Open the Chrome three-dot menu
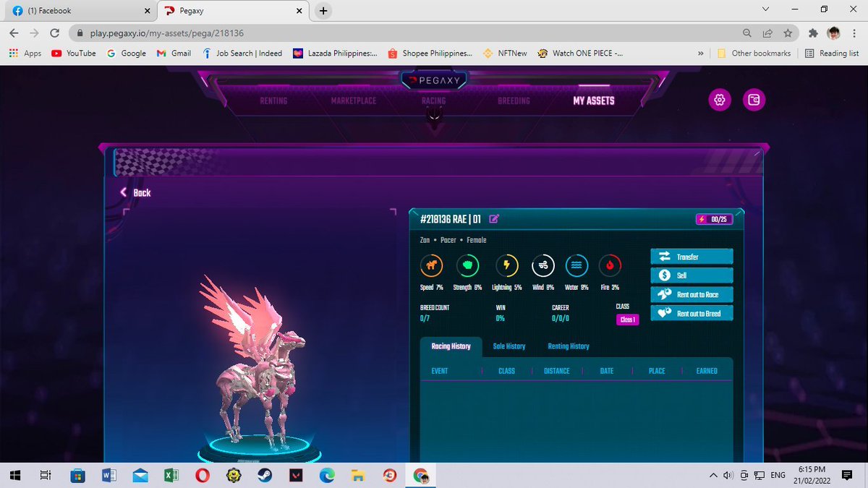 [854, 33]
